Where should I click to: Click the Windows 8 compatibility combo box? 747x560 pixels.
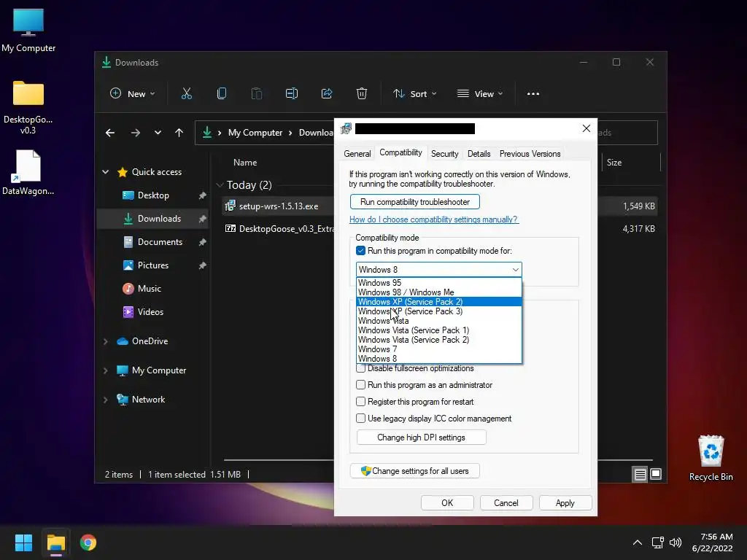(x=438, y=270)
